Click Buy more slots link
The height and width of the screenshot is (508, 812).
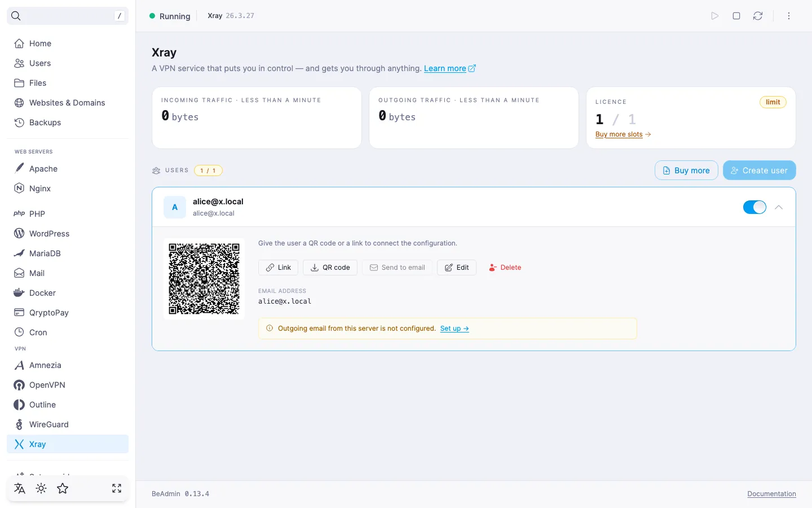tap(623, 134)
